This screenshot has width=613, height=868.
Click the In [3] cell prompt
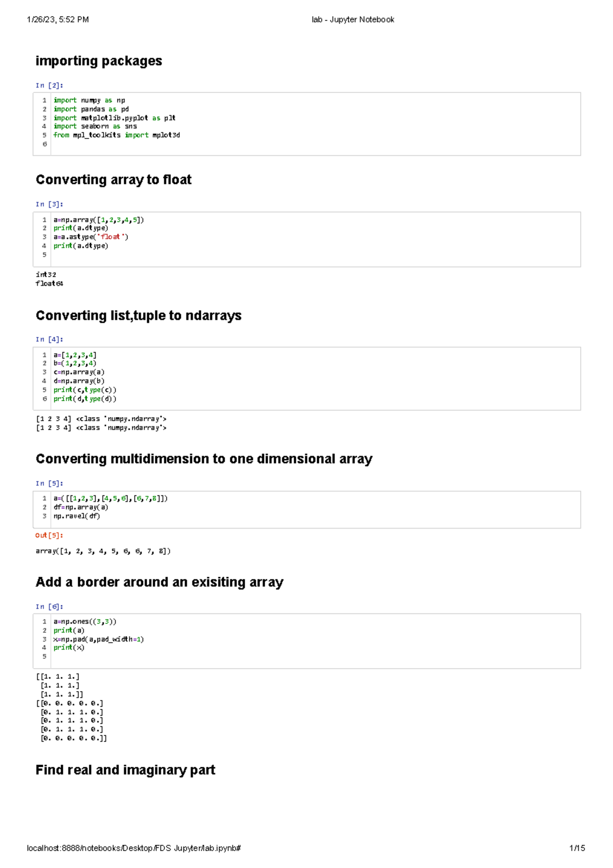coord(49,204)
